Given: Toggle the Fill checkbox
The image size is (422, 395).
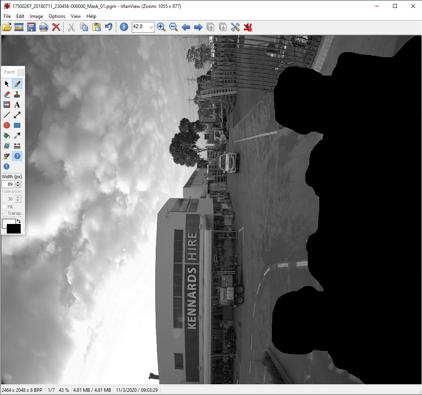Looking at the screenshot, I should [4, 207].
